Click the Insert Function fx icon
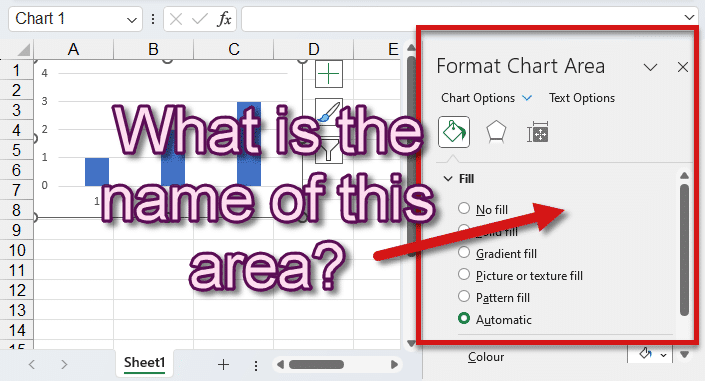The height and width of the screenshot is (381, 705). [224, 19]
